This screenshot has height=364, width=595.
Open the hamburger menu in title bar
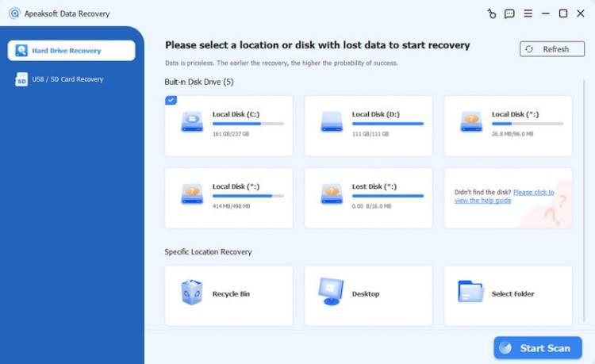(x=528, y=13)
